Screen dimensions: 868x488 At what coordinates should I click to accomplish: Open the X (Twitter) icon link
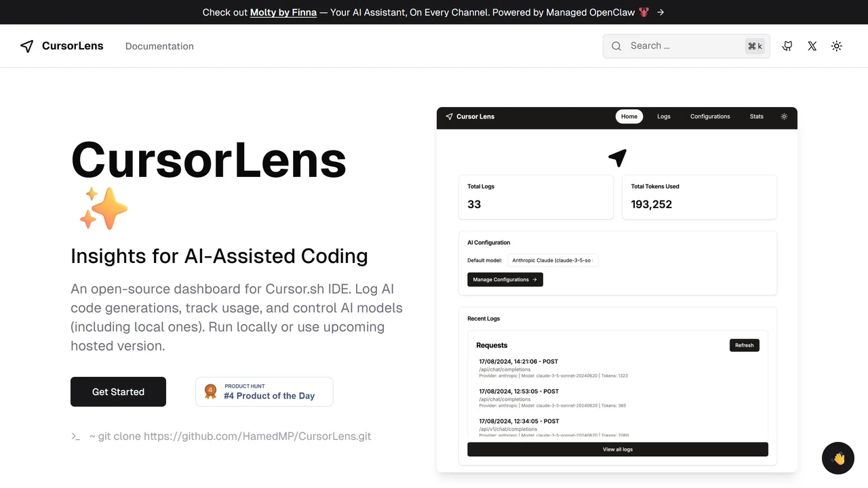(x=812, y=46)
